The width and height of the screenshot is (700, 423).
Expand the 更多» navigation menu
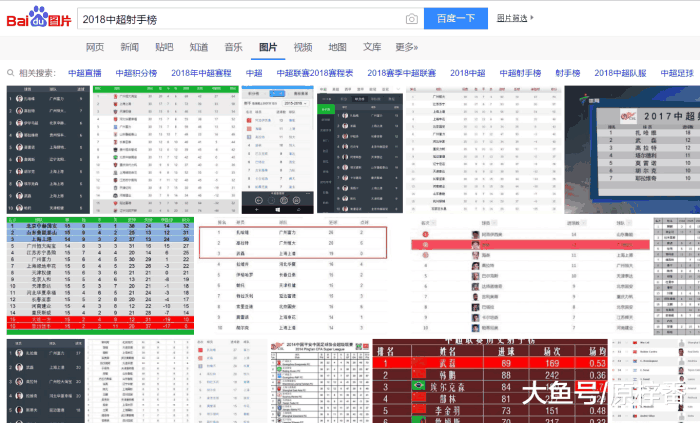click(406, 47)
